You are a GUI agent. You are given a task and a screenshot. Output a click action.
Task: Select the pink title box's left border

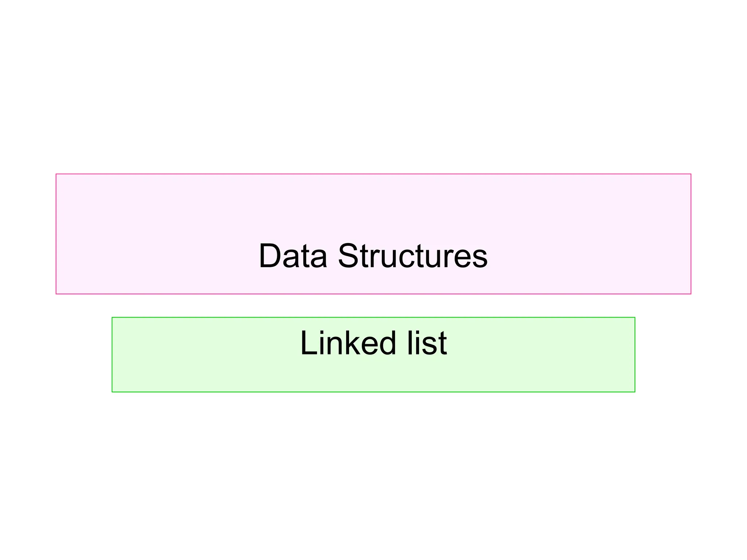[x=56, y=234]
